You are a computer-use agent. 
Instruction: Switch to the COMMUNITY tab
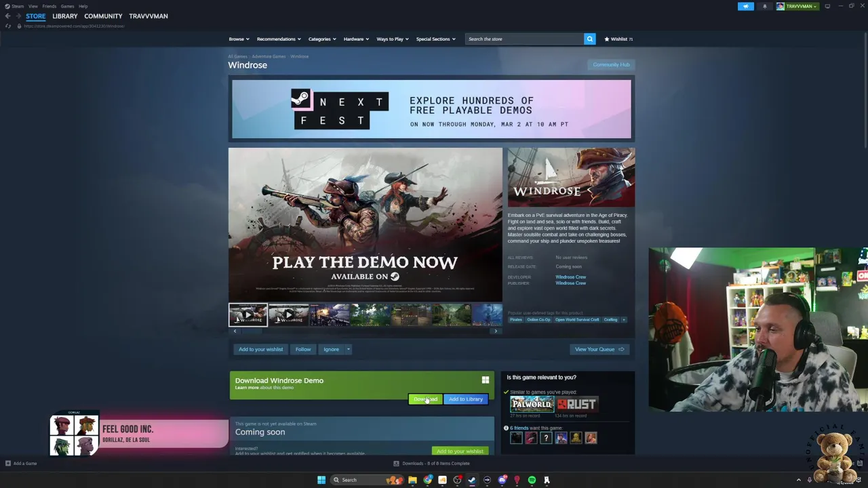pyautogui.click(x=103, y=16)
